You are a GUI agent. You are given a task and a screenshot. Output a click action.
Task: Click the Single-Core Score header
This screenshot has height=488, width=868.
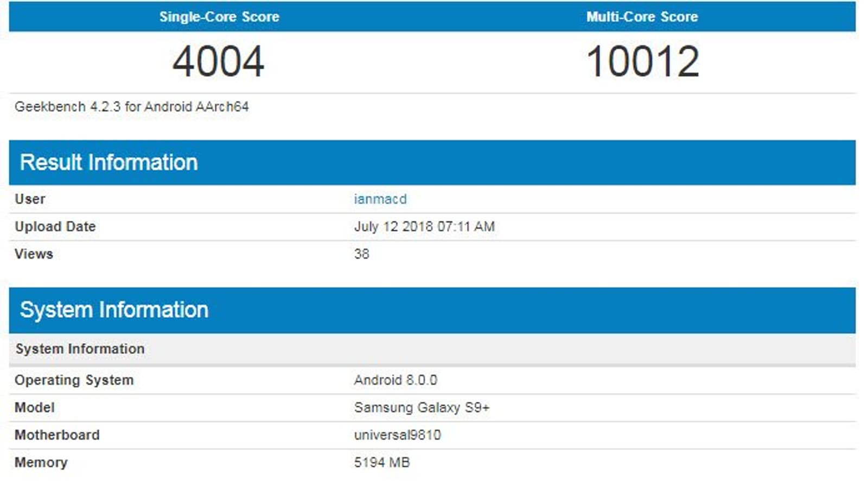(219, 17)
